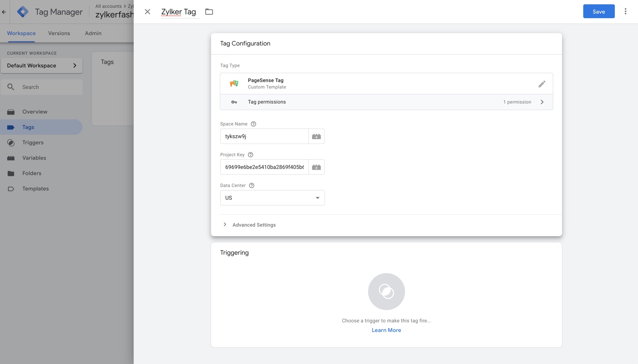Close the Zylker Tag editor panel
Image resolution: width=638 pixels, height=364 pixels.
147,12
